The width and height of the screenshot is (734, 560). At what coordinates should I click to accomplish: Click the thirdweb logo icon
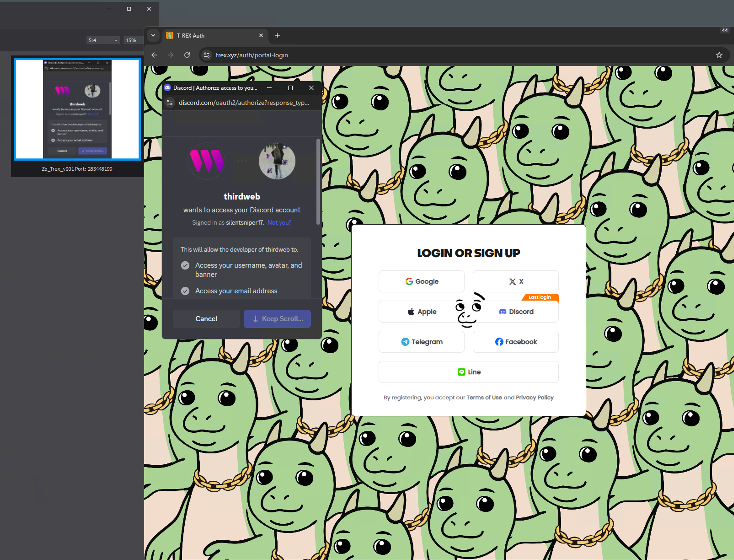206,161
